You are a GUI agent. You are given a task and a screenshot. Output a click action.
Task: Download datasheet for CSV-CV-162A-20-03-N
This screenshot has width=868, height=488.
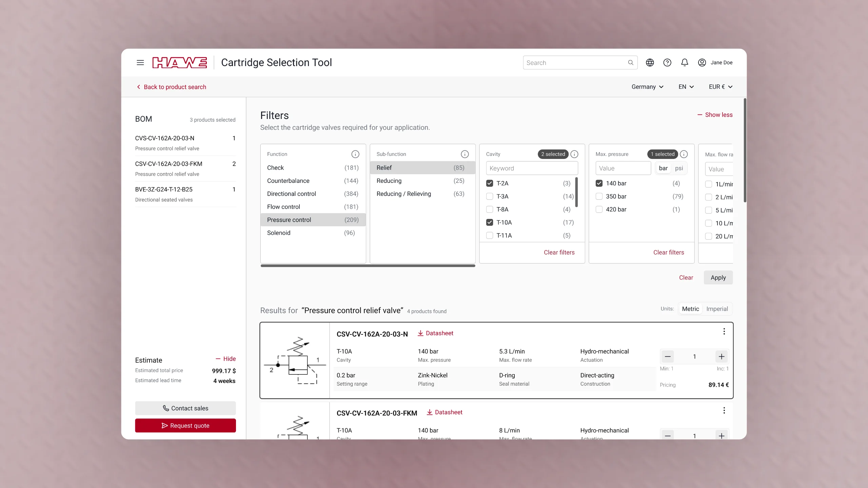(435, 333)
